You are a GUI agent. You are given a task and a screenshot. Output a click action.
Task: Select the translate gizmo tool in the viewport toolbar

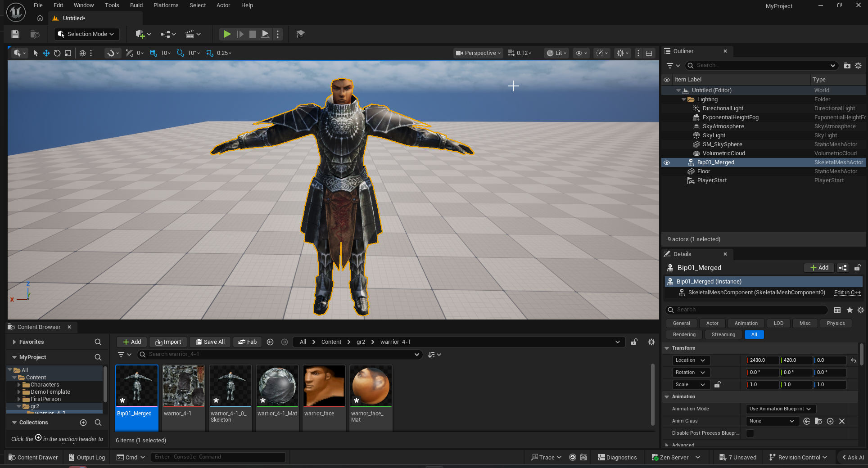click(46, 53)
